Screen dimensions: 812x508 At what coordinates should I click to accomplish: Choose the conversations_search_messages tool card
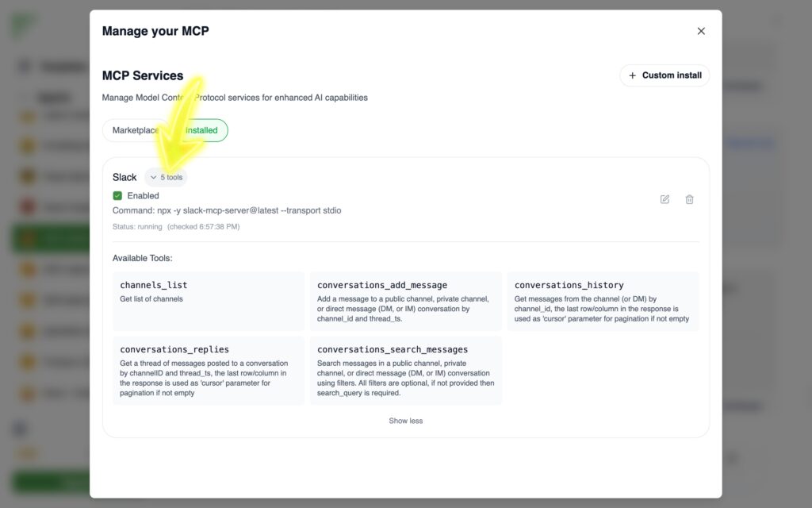point(405,370)
